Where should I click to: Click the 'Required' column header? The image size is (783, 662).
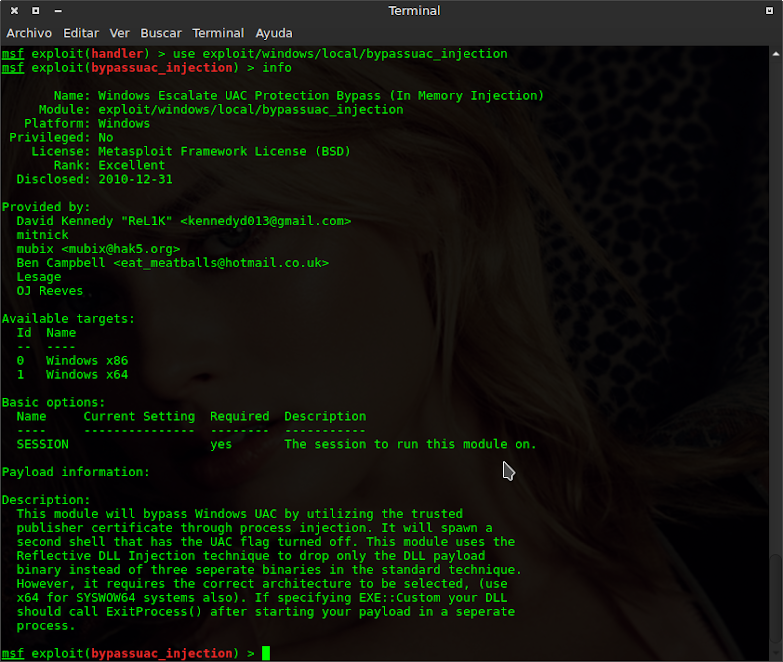[x=240, y=416]
